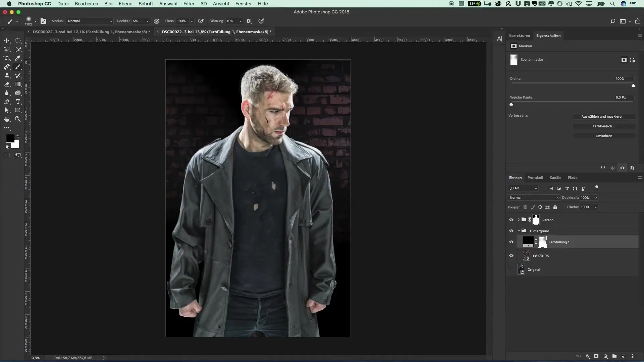Open the Edit Toolbar three-dots menu
Screen dimensions: 644x362
pyautogui.click(x=7, y=128)
